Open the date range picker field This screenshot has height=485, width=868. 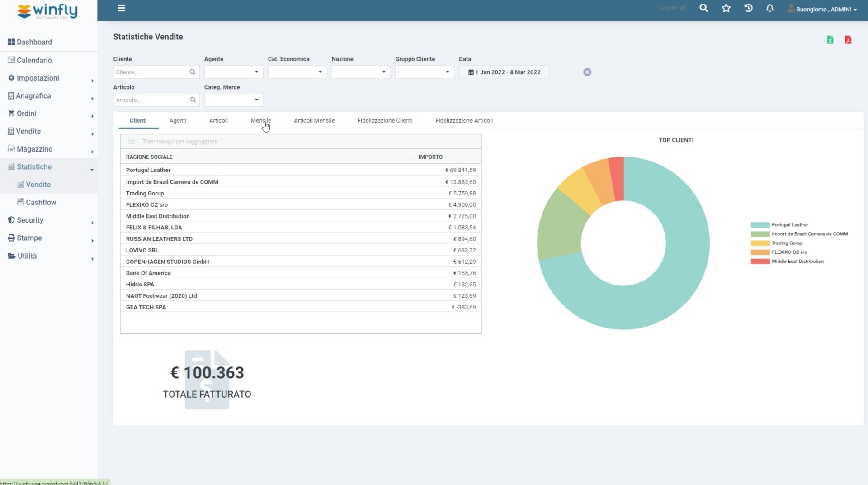[504, 72]
